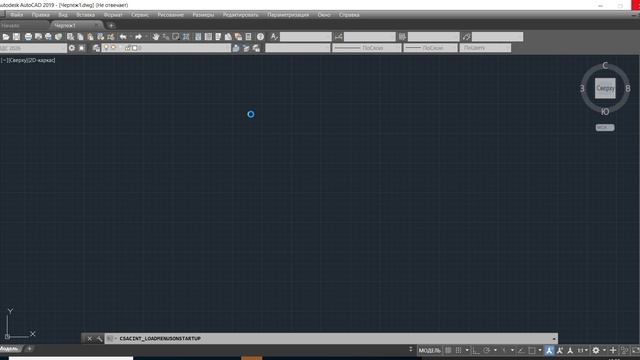Click the Plot (printer) icon
The image size is (640, 360).
click(x=28, y=37)
